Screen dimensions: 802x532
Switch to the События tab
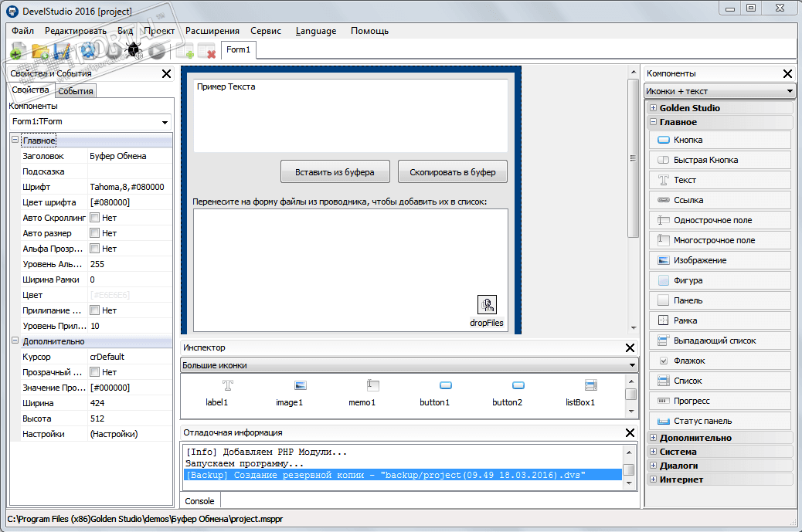[76, 91]
